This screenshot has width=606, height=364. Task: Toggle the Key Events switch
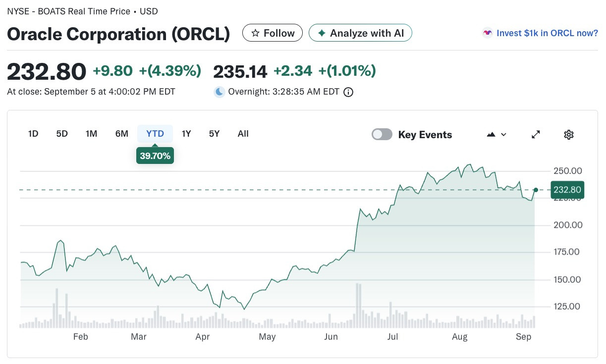pyautogui.click(x=382, y=134)
